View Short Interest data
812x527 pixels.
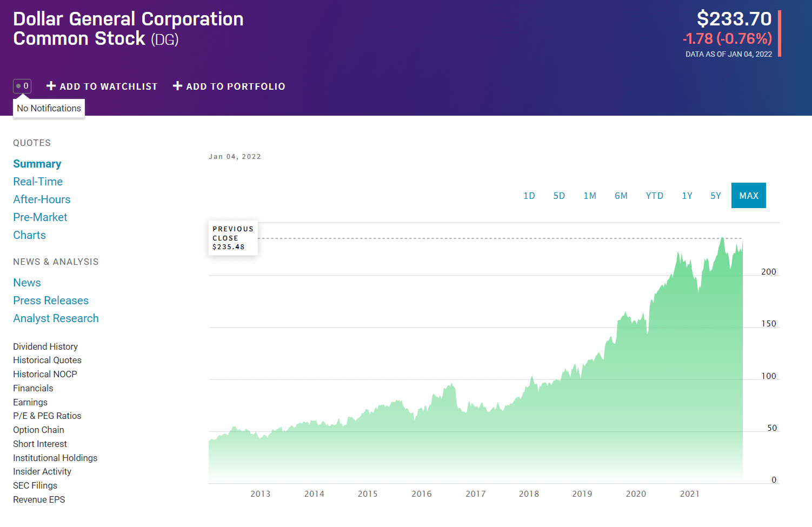[x=40, y=444]
